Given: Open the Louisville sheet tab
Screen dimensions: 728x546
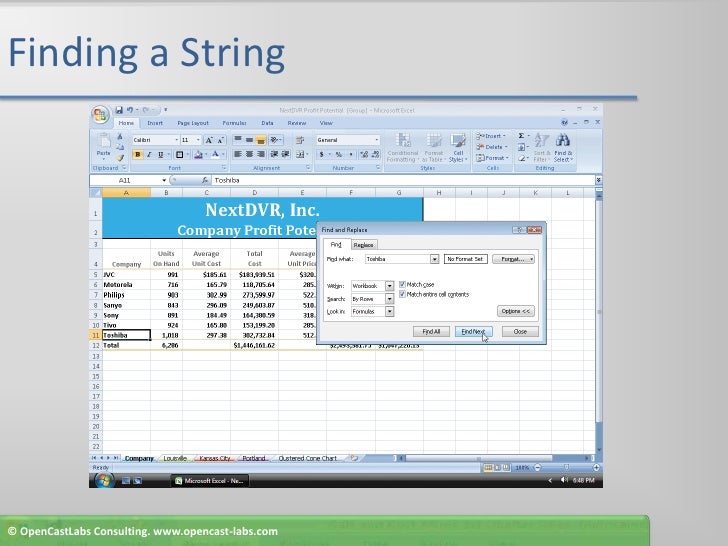Looking at the screenshot, I should 175,458.
